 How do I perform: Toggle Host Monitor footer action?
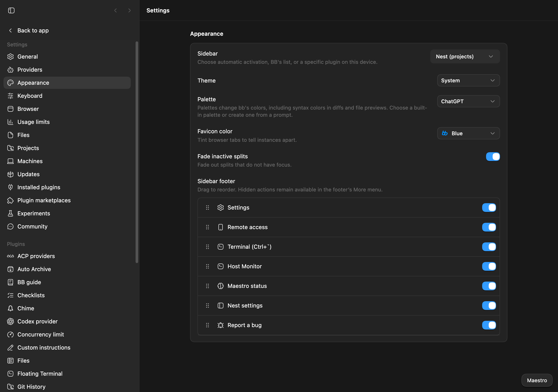tap(489, 266)
